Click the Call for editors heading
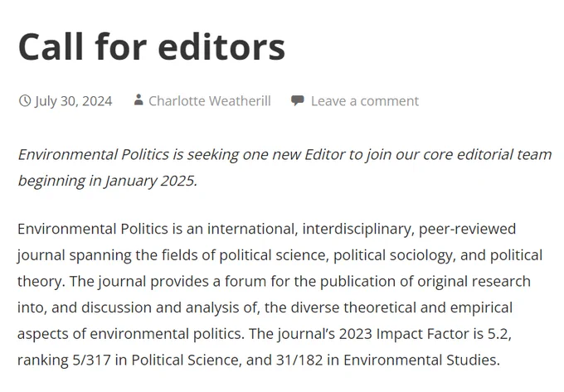Image resolution: width=564 pixels, height=392 pixels. click(152, 47)
